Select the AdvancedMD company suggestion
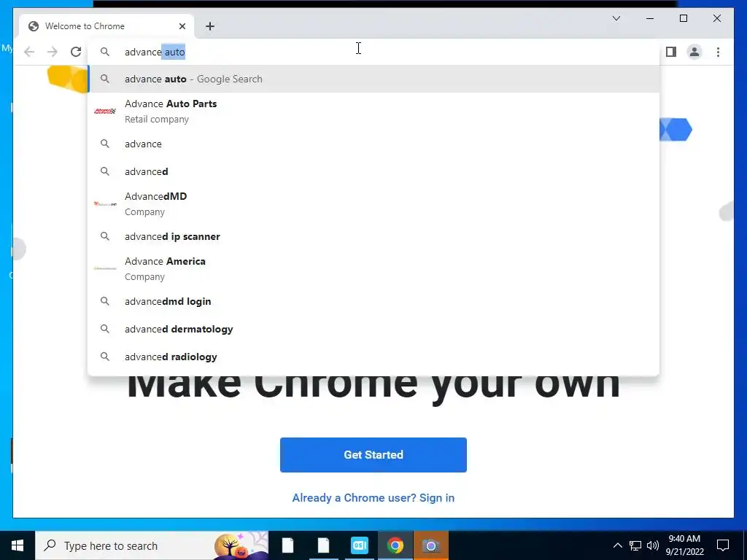The width and height of the screenshot is (747, 560). pos(374,204)
